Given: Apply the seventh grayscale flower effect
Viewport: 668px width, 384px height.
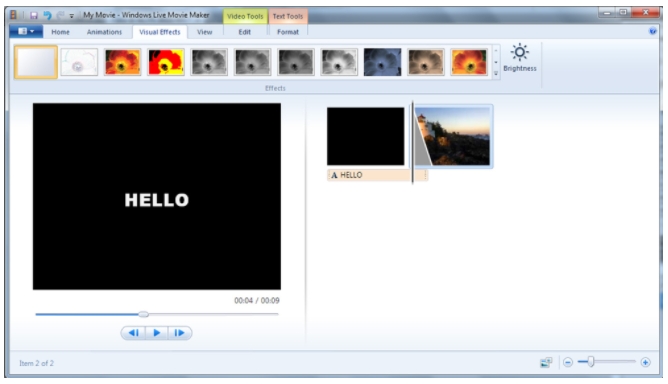Looking at the screenshot, I should point(296,62).
